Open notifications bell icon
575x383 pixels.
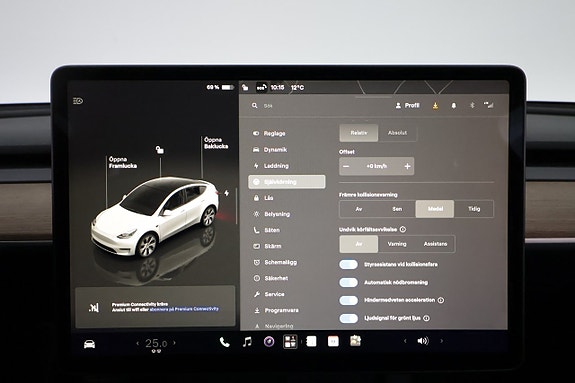[x=454, y=106]
